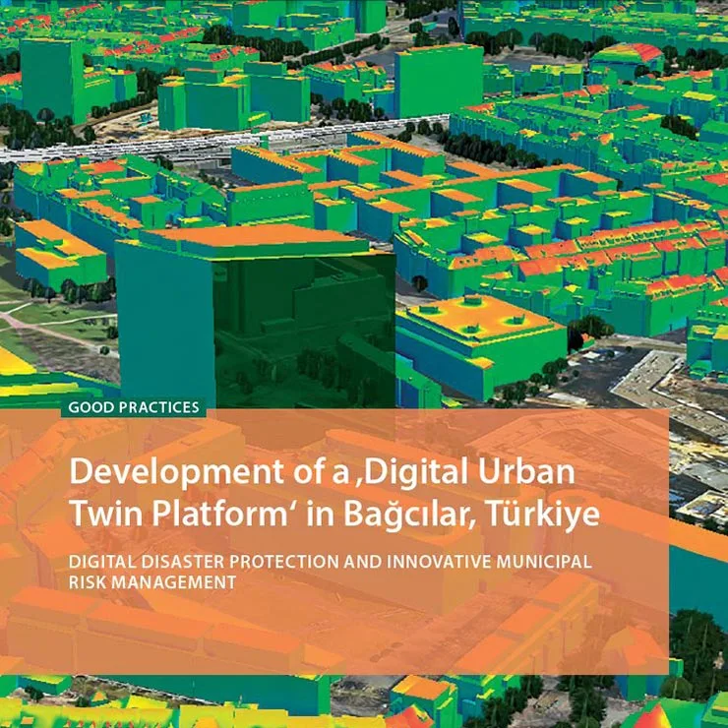Click the RISK MANAGEMENT subtitle text
Image resolution: width=728 pixels, height=728 pixels.
tap(152, 582)
